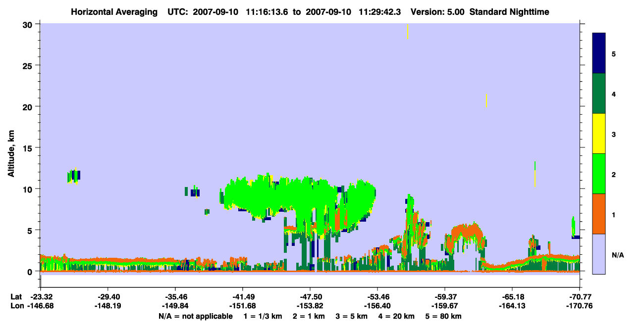Viewport: 644px width, 330px height.
Task: Click the longitude value -164.13
Action: 512,306
